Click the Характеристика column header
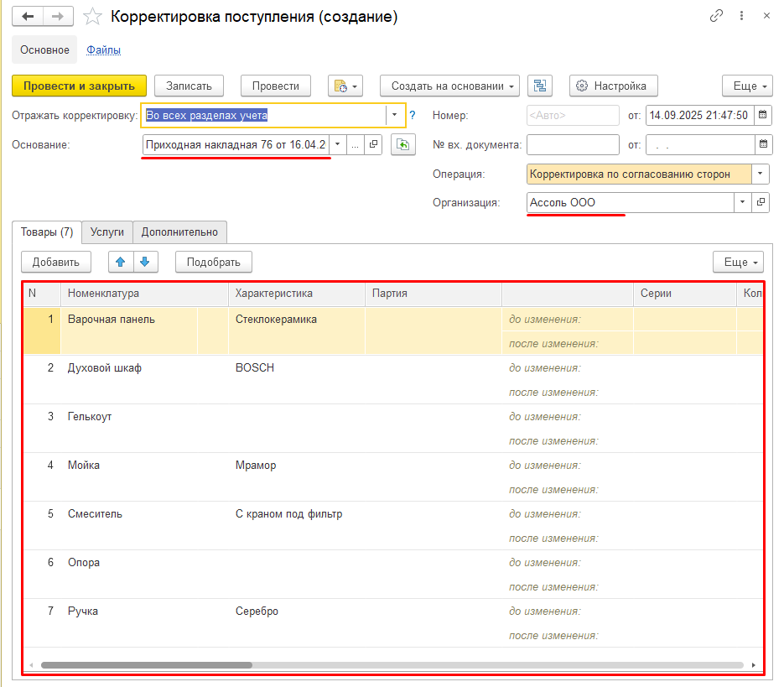This screenshot has height=687, width=784. pos(297,294)
